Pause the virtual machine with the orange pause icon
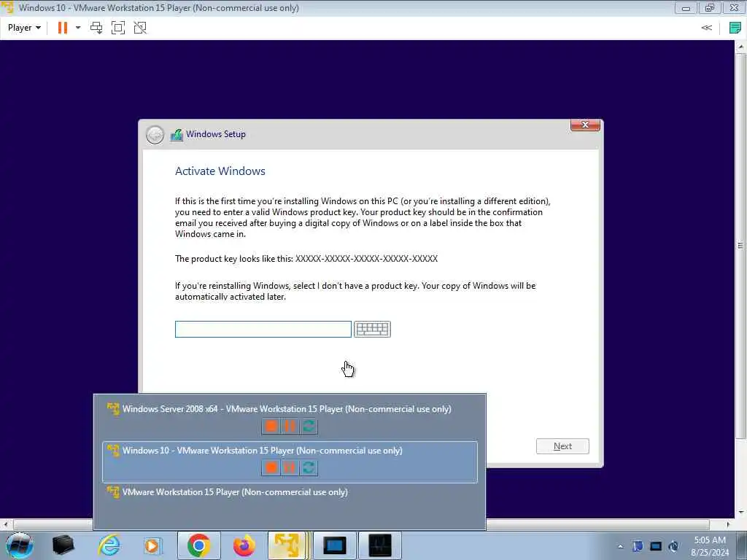 click(x=63, y=28)
